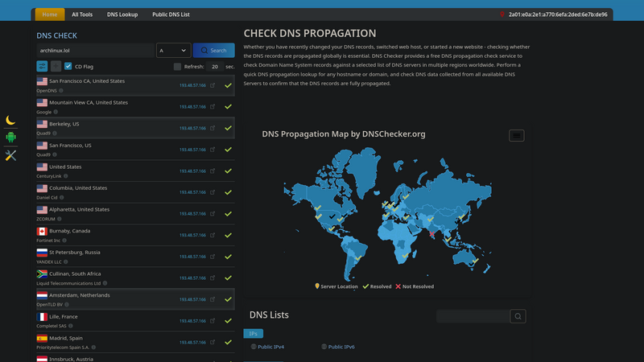This screenshot has width=644, height=362.
Task: Click the St Petersburg, Russia entry
Action: 135,257
